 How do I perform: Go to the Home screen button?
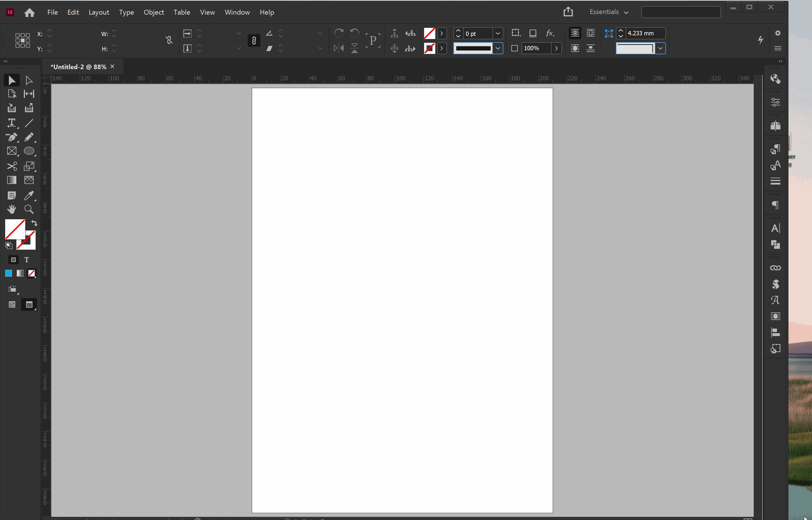29,13
